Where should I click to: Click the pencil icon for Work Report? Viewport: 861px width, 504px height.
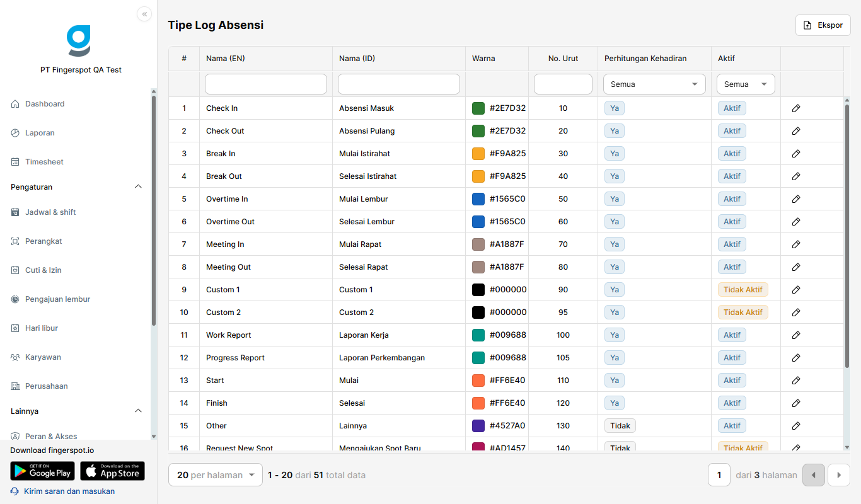pos(796,335)
